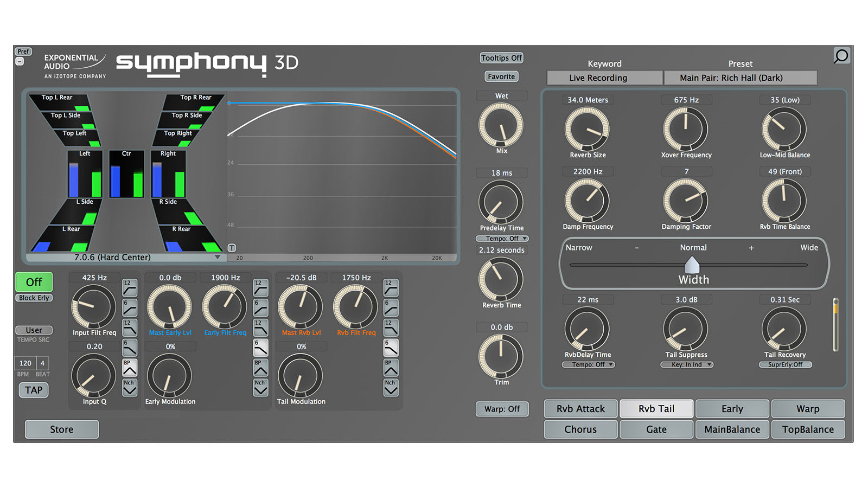Toggle the Favorite button

[501, 77]
